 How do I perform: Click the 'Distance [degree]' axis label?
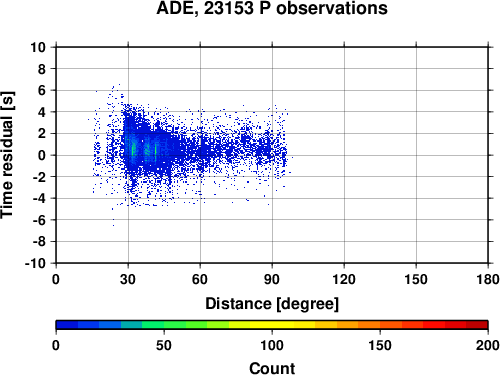(272, 304)
